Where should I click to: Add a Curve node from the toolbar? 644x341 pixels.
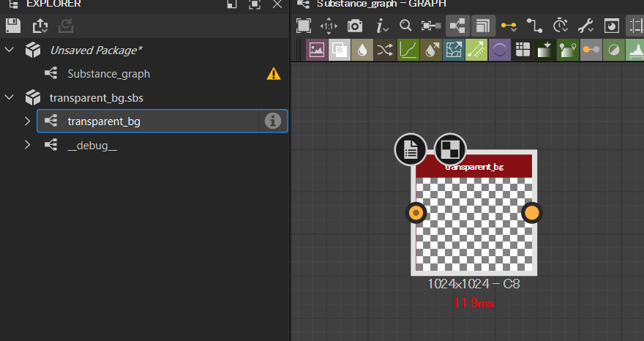408,50
